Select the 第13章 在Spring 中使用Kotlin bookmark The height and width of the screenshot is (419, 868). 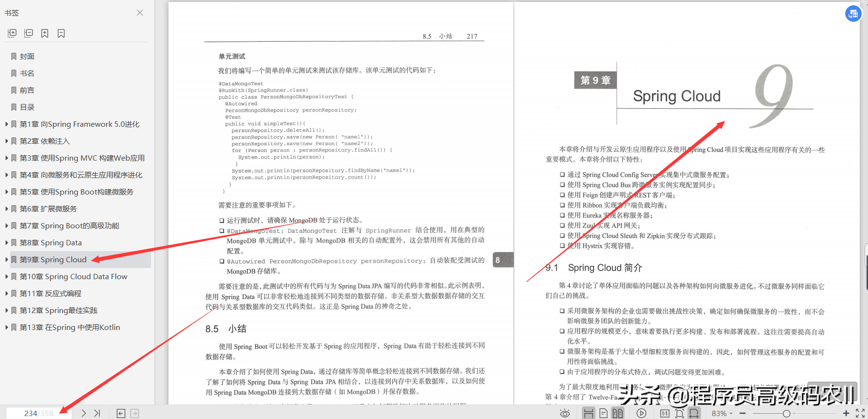coord(70,327)
